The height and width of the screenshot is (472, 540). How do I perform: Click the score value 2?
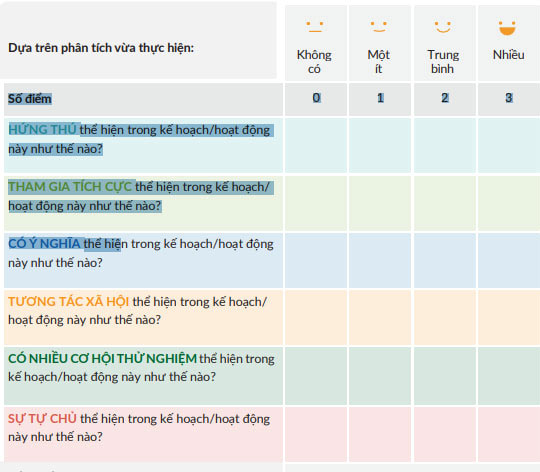[x=445, y=98]
